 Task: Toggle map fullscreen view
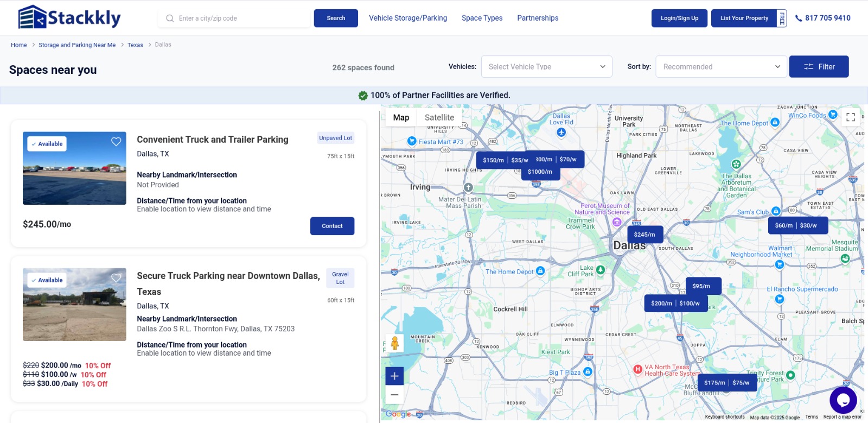tap(851, 117)
